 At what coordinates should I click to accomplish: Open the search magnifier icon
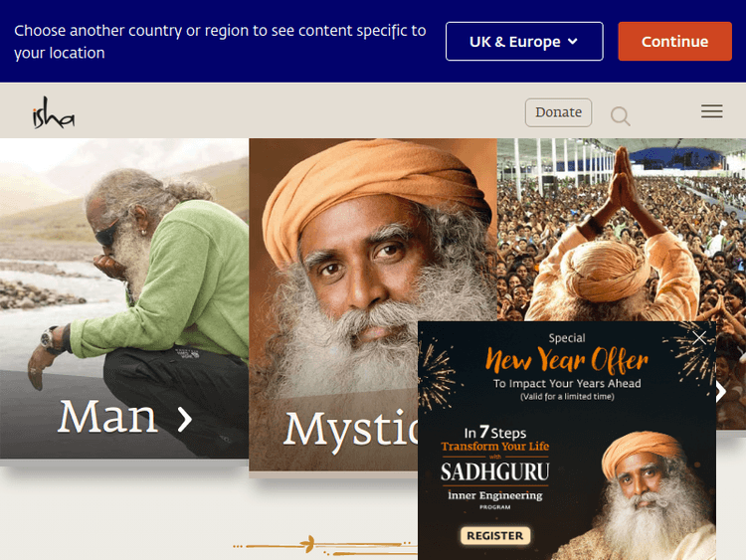tap(621, 115)
